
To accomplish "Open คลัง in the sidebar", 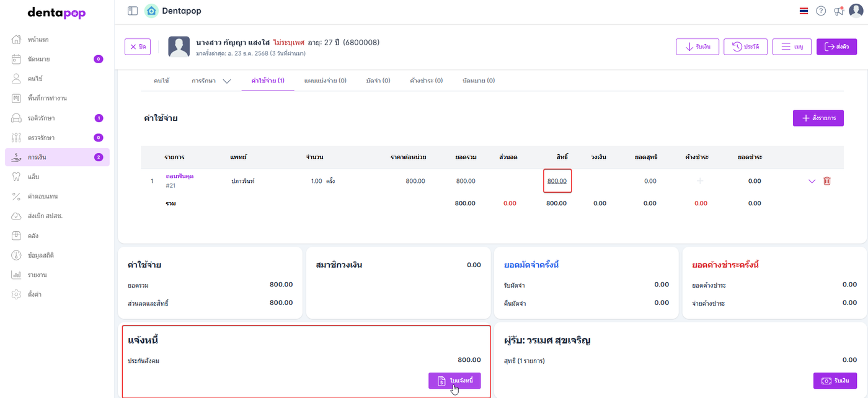I will click(57, 236).
